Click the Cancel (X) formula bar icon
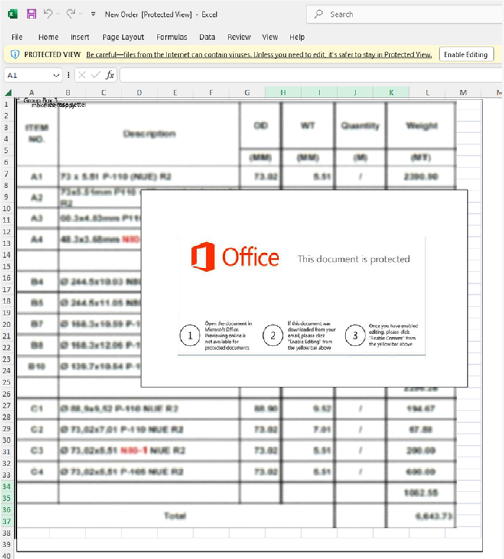The width and height of the screenshot is (504, 559). 82,75
